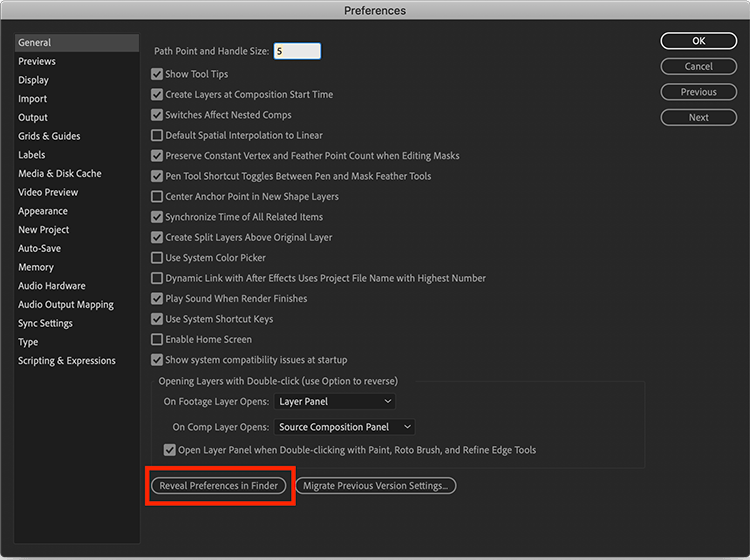This screenshot has width=750, height=560.
Task: Open Audio Hardware settings
Action: point(52,285)
